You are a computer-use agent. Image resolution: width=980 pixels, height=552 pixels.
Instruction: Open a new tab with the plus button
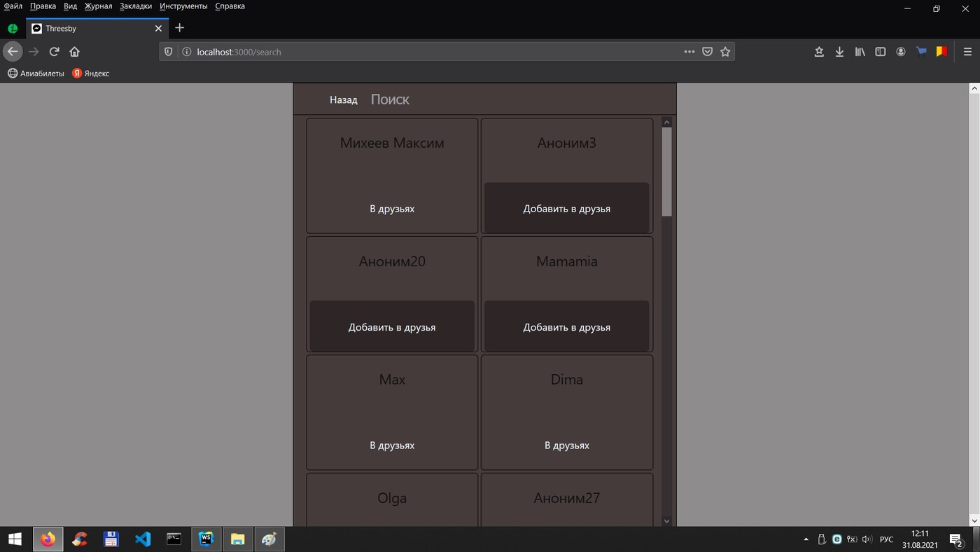tap(180, 28)
